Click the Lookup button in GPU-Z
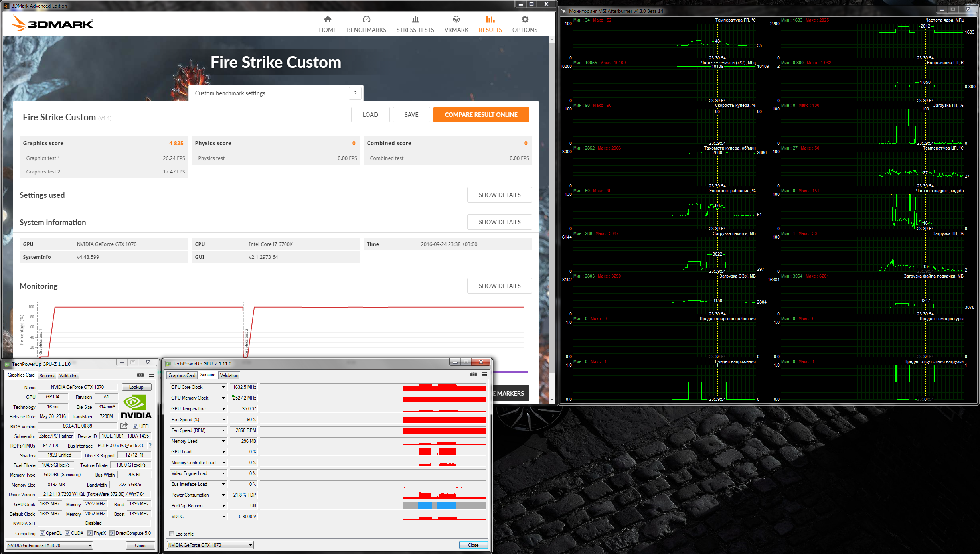 click(136, 387)
